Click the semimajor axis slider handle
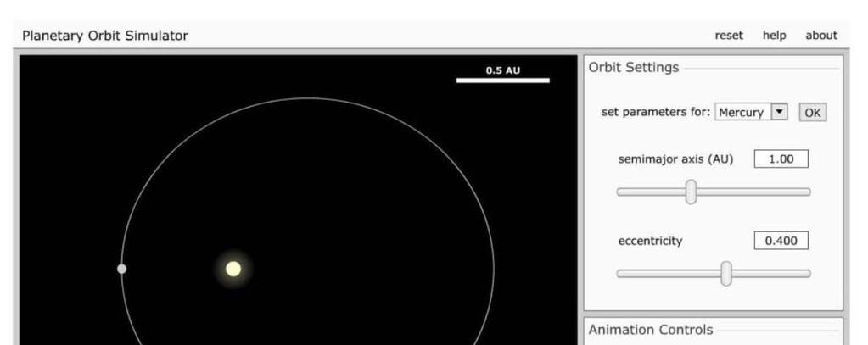Image resolution: width=868 pixels, height=345 pixels. click(691, 192)
